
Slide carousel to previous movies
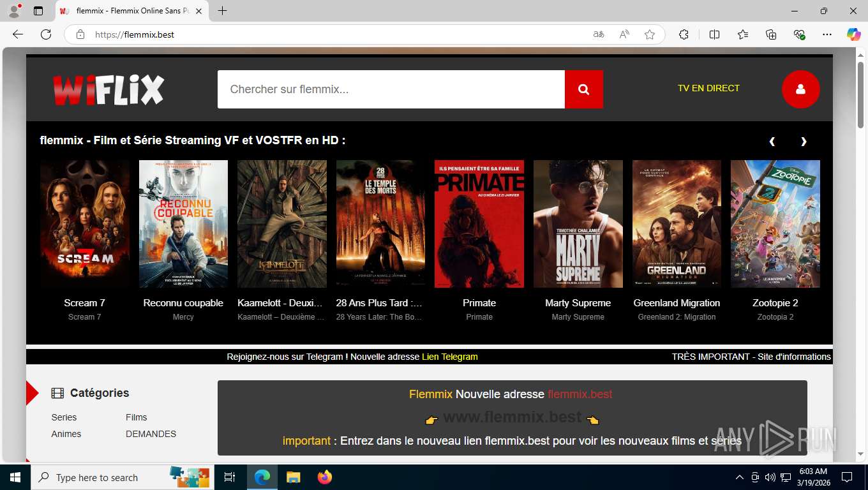point(772,141)
